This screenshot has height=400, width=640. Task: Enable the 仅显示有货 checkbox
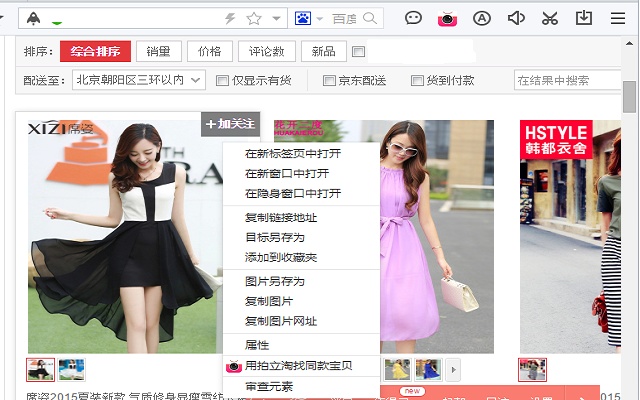point(222,80)
